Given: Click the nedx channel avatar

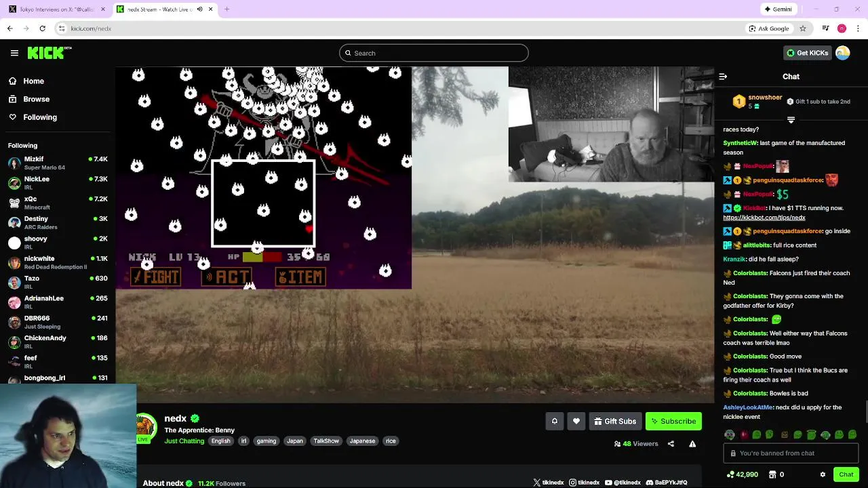Looking at the screenshot, I should coord(145,426).
